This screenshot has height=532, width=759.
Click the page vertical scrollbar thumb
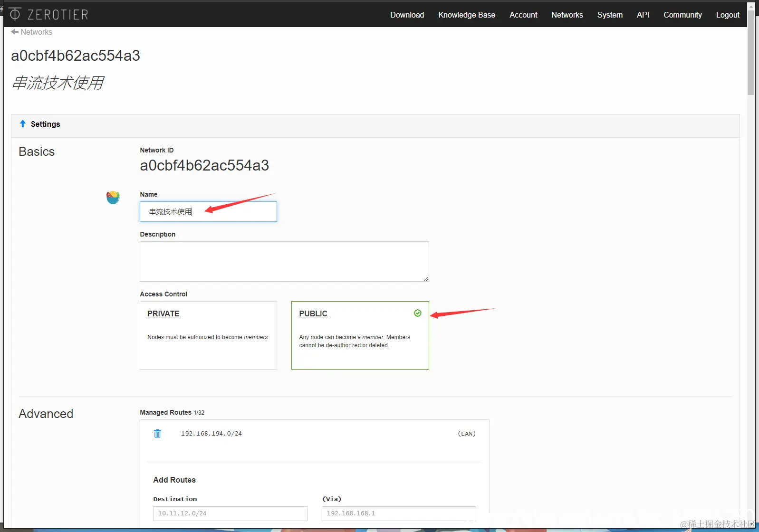(751, 52)
